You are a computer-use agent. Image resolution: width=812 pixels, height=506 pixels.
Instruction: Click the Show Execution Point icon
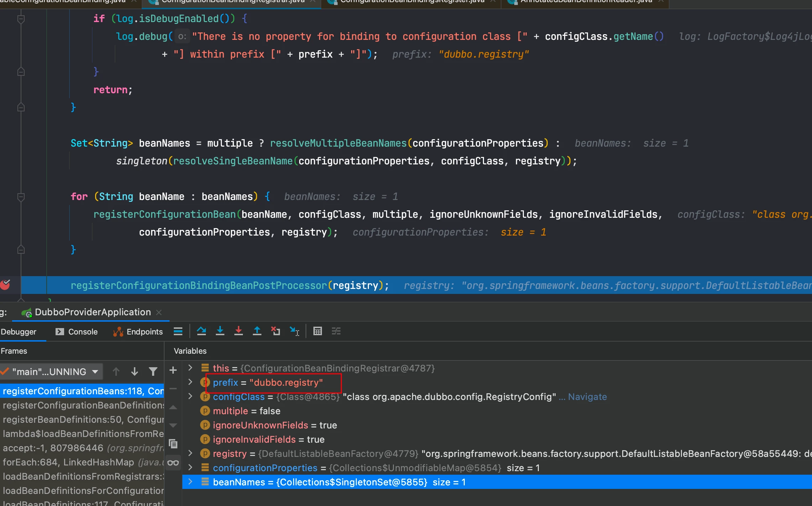tap(178, 331)
